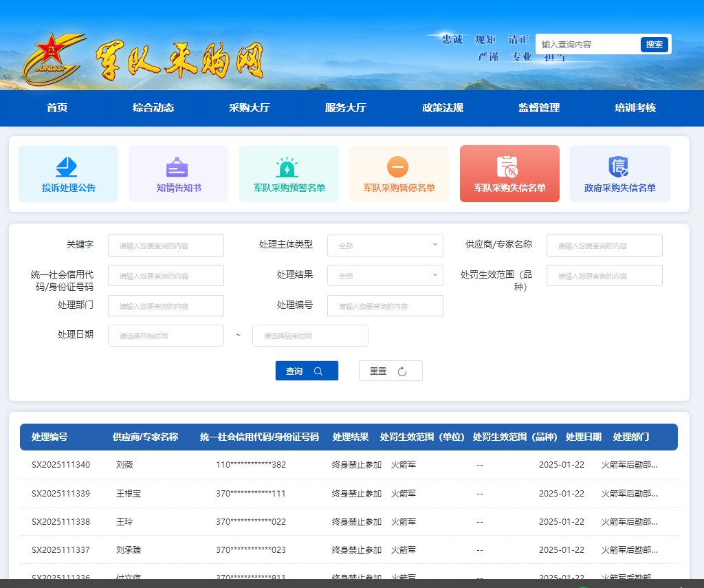Open 监督管理 navigation item
The height and width of the screenshot is (588, 704).
pos(539,108)
